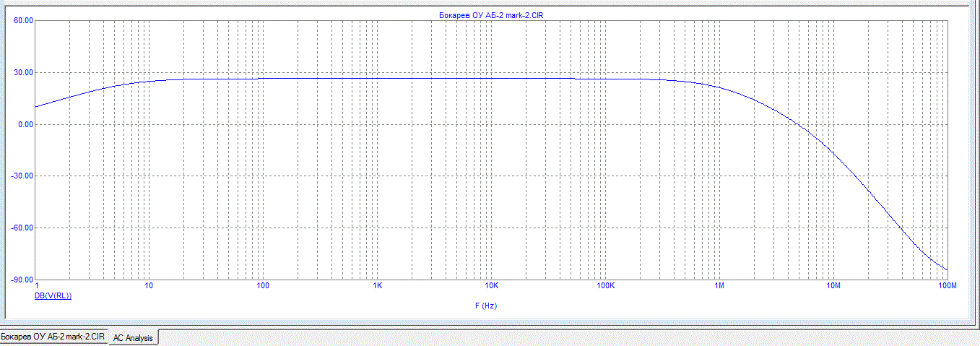This screenshot has height=346, width=980.
Task: Click the curve's end point at 100M
Action: tap(947, 270)
